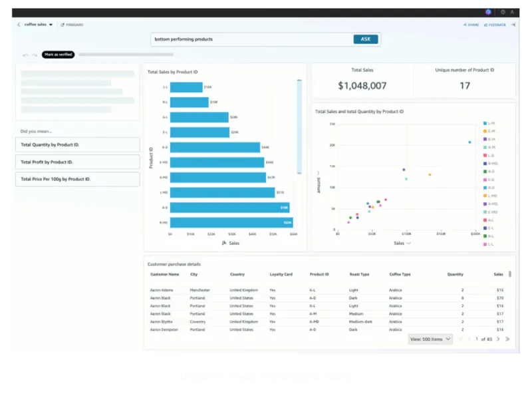Click the Coventry city cell
This screenshot has width=532, height=400.
pyautogui.click(x=198, y=322)
